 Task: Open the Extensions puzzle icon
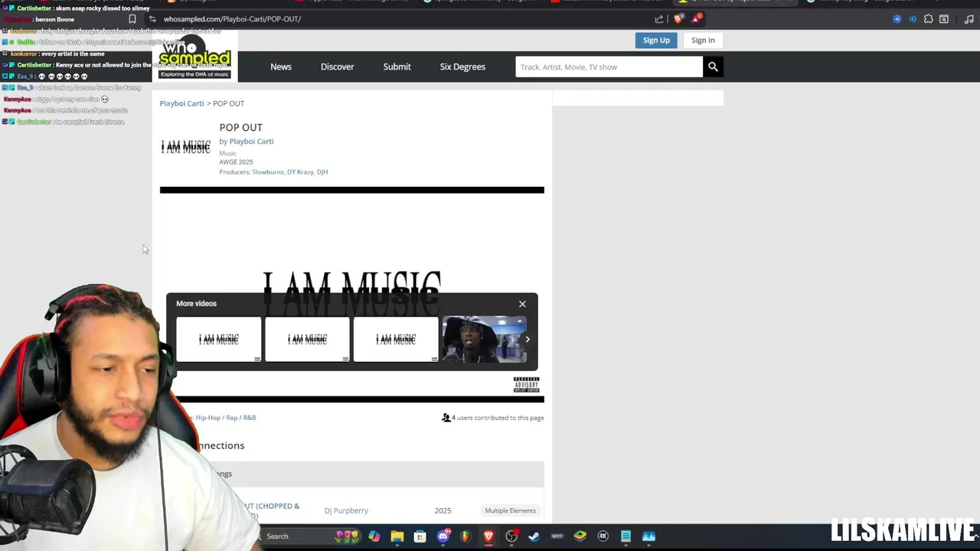tap(929, 19)
